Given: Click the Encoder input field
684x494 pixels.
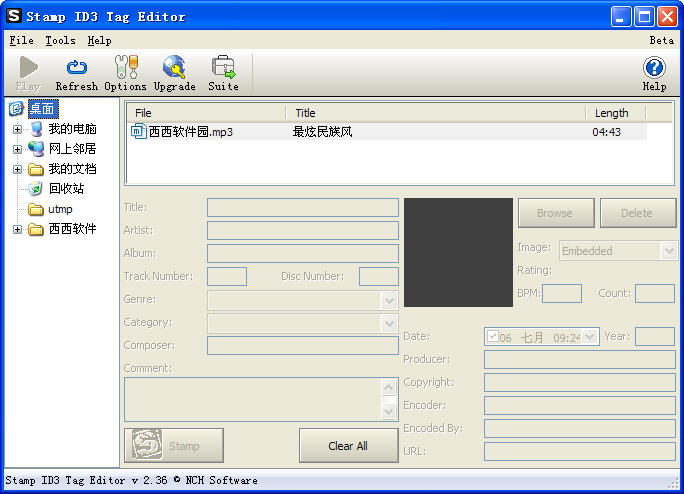Looking at the screenshot, I should 580,405.
